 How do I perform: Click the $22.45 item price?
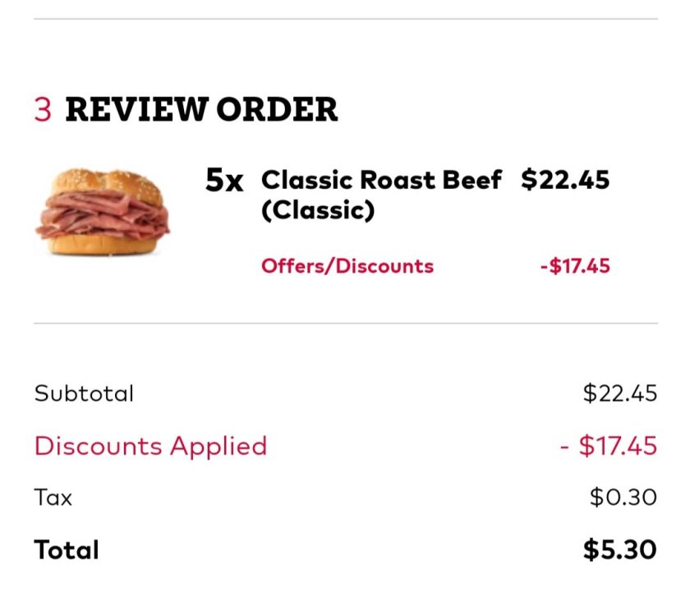[565, 180]
